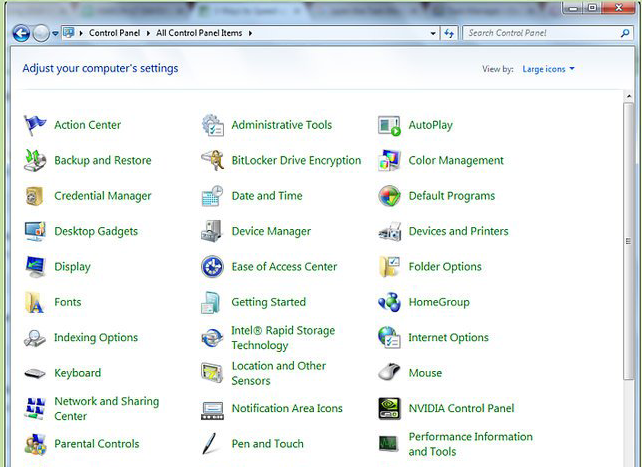The image size is (642, 467).
Task: Open the 'Action Center' link
Action: point(88,125)
